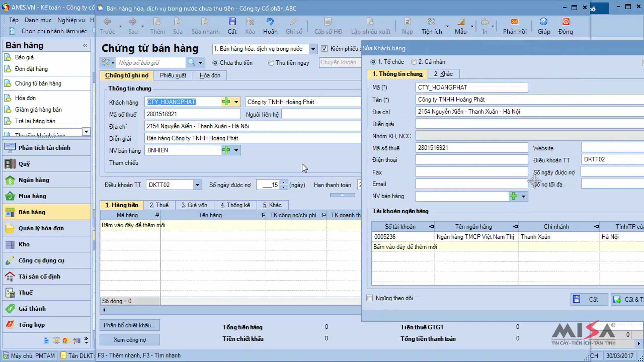Click Phân bổ chiết khấu button
This screenshot has height=362, width=644.
point(130,325)
